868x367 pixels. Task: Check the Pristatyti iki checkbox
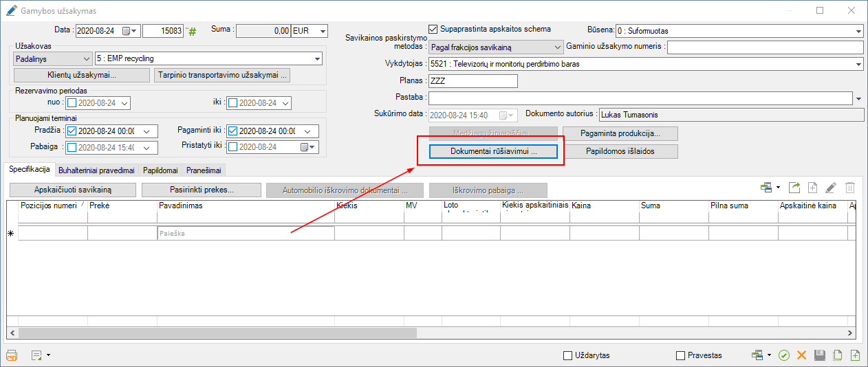(x=232, y=147)
